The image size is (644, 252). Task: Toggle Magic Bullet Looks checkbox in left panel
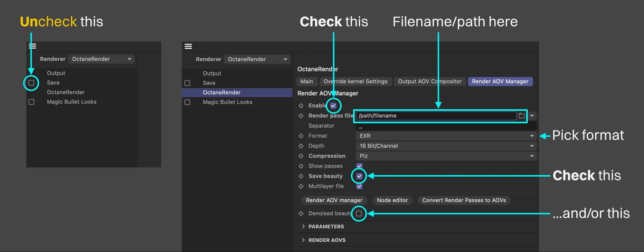pyautogui.click(x=31, y=102)
